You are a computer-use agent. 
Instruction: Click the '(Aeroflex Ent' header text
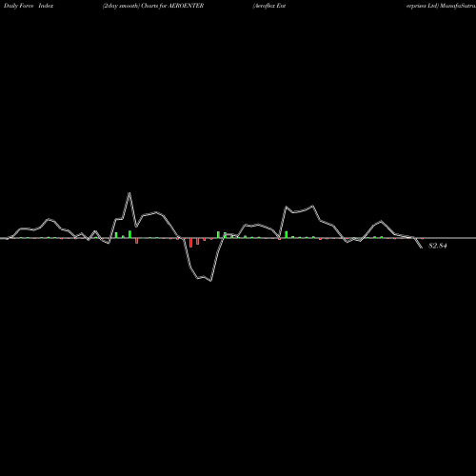pyautogui.click(x=269, y=6)
